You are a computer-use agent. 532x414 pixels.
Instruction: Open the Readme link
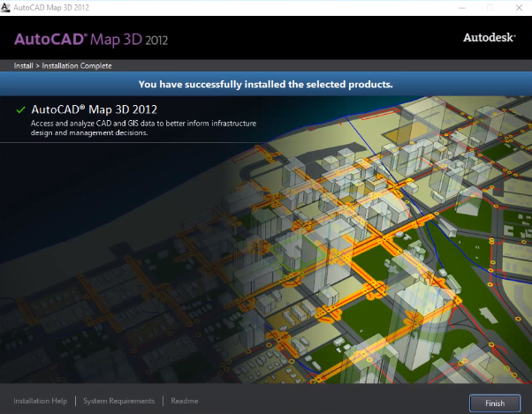click(x=184, y=401)
